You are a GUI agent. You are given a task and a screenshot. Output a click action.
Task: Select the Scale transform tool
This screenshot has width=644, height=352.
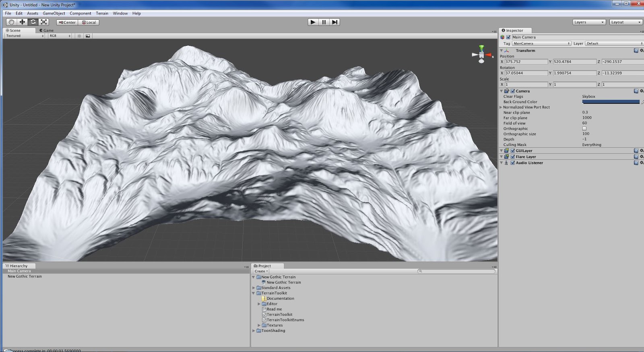pos(44,22)
